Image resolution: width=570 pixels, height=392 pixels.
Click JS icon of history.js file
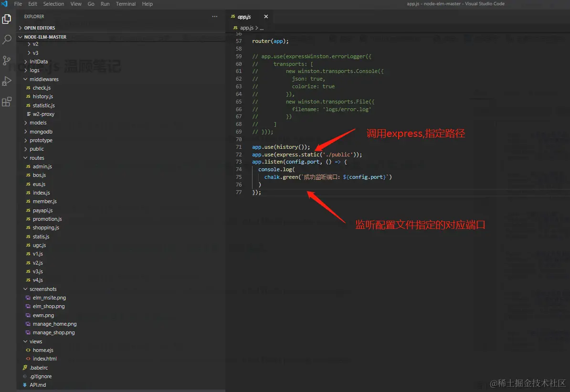(28, 97)
